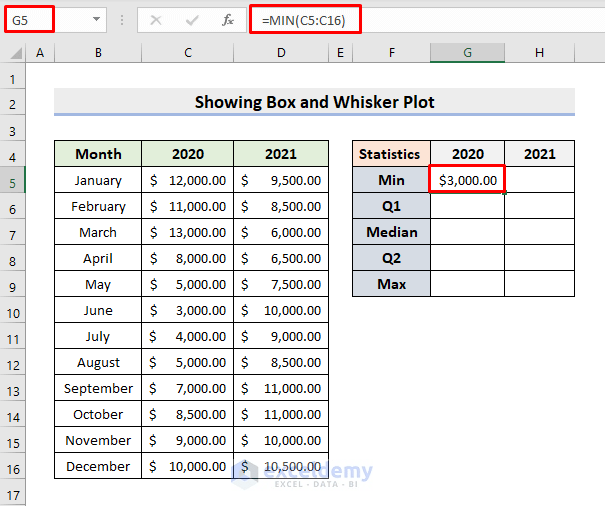Screen dimensions: 605x506
Task: Click the Select All corner triangle
Action: click(15, 53)
